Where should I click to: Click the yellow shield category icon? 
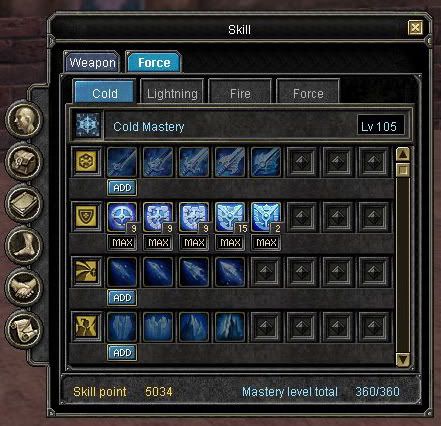(86, 216)
